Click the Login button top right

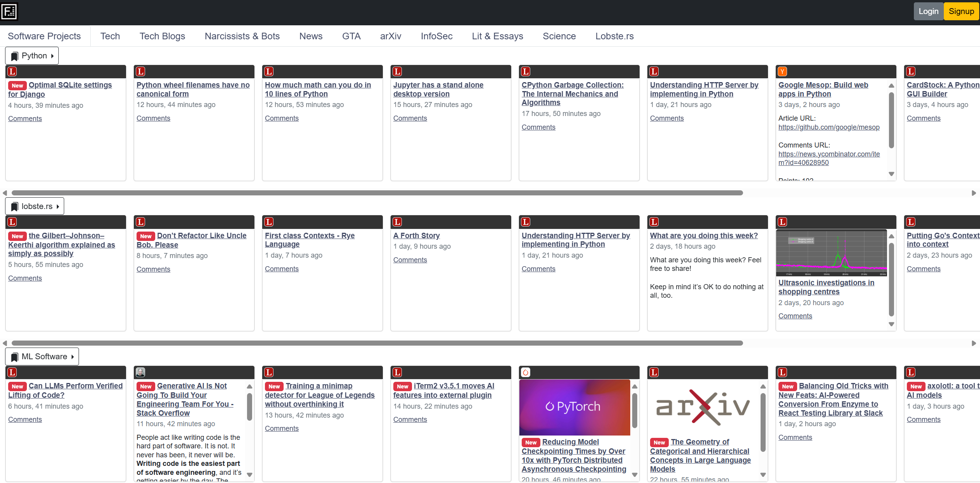927,11
